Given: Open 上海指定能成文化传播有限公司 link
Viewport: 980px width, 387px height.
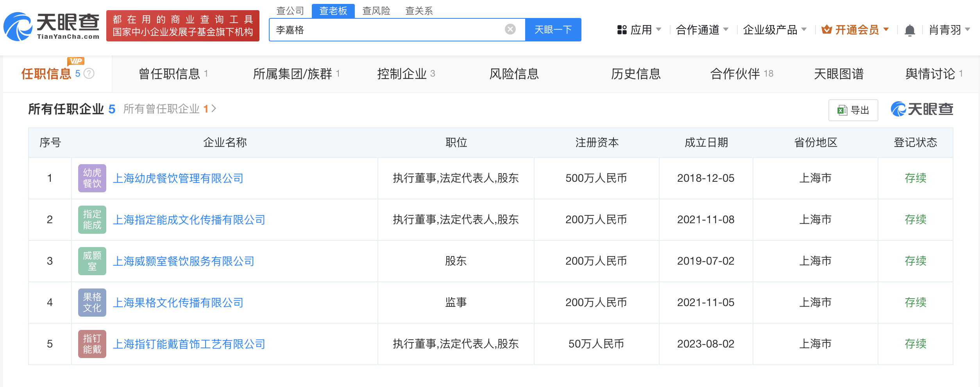Looking at the screenshot, I should pos(189,220).
